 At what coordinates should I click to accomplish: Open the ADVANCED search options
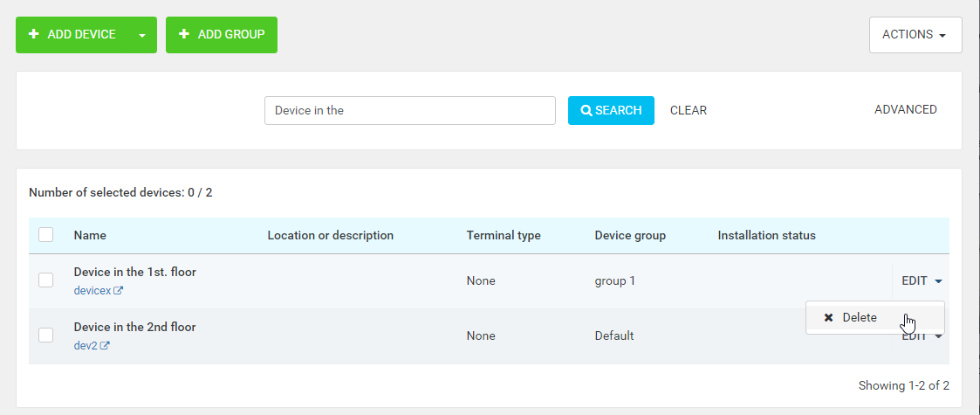(x=905, y=110)
